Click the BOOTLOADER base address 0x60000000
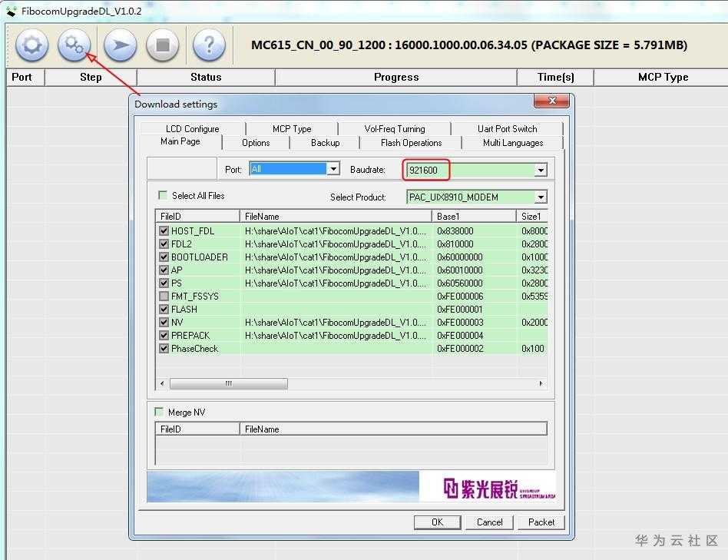 460,257
